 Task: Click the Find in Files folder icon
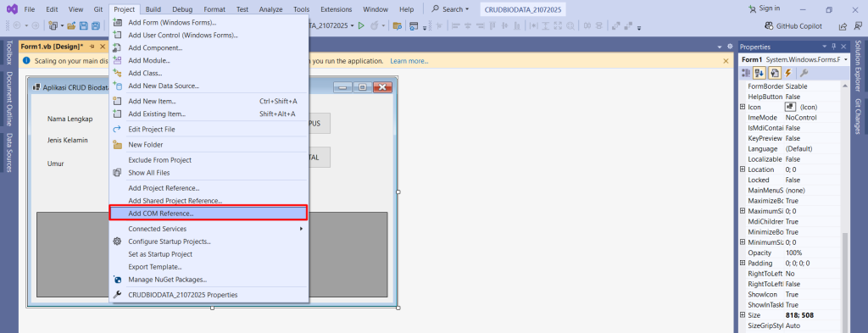397,25
